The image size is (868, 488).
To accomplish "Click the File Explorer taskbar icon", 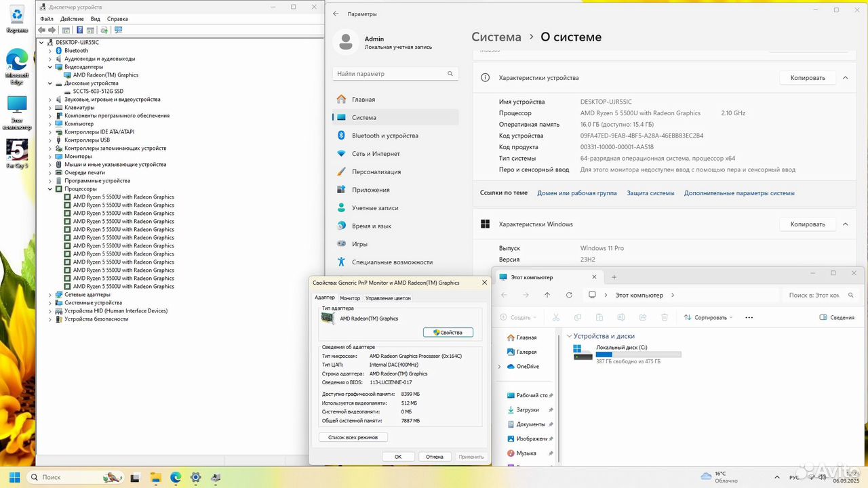I will pos(156,477).
